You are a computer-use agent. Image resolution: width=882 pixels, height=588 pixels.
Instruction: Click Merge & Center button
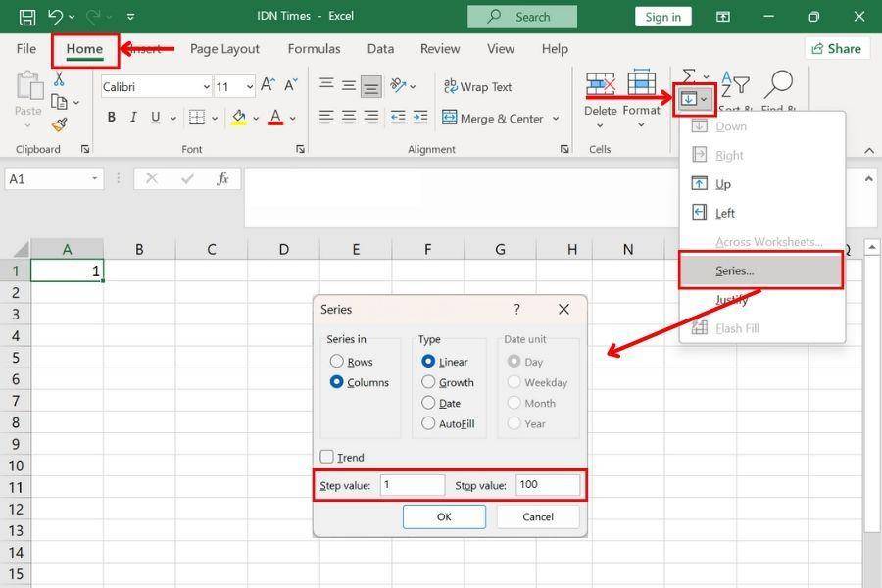pos(493,119)
